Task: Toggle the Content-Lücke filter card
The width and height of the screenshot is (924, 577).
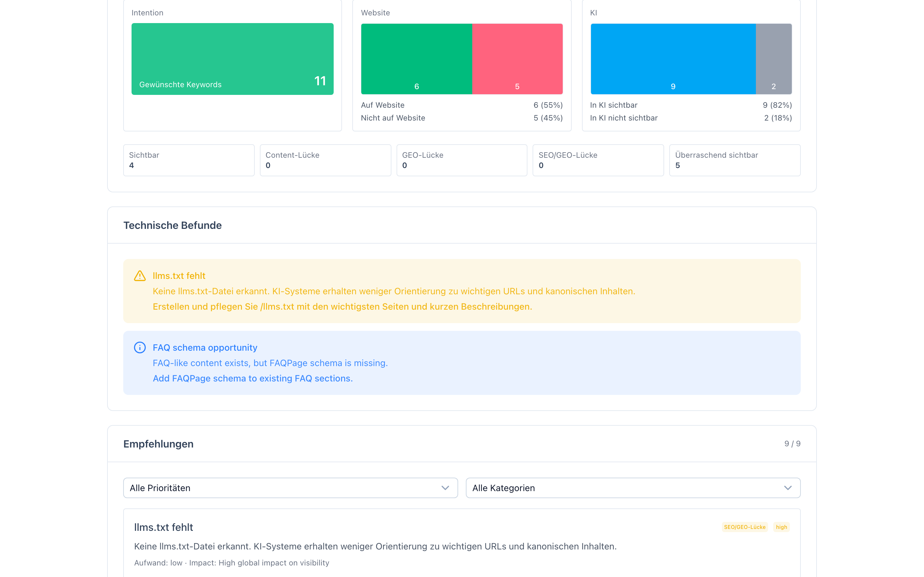Action: (325, 160)
